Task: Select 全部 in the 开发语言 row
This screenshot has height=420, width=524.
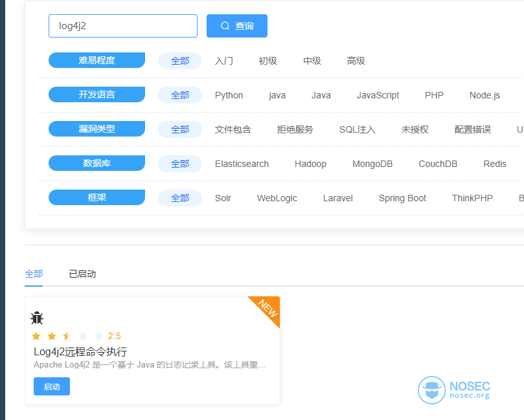Action: pyautogui.click(x=180, y=95)
